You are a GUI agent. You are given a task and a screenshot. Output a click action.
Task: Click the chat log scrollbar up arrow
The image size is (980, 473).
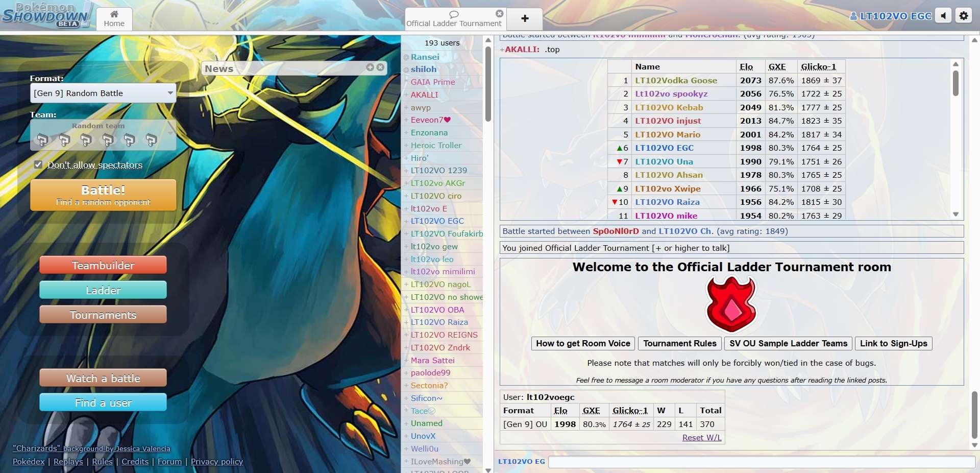(x=974, y=40)
